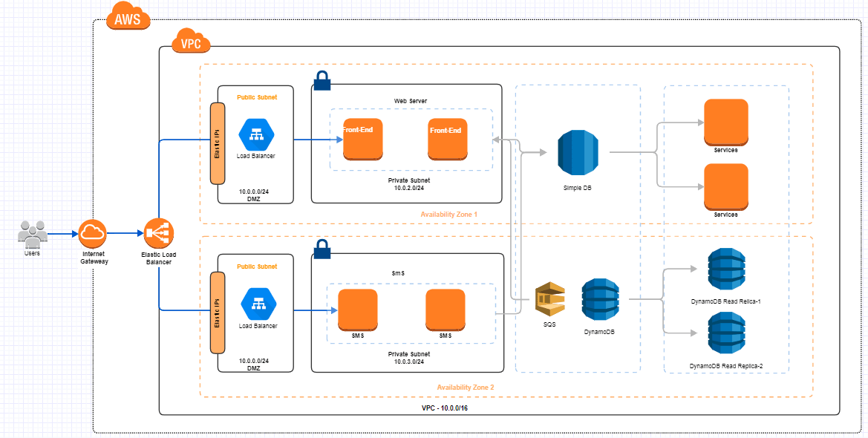Select Load Balancer hexagon icon in Availability Zone 1

click(x=255, y=134)
